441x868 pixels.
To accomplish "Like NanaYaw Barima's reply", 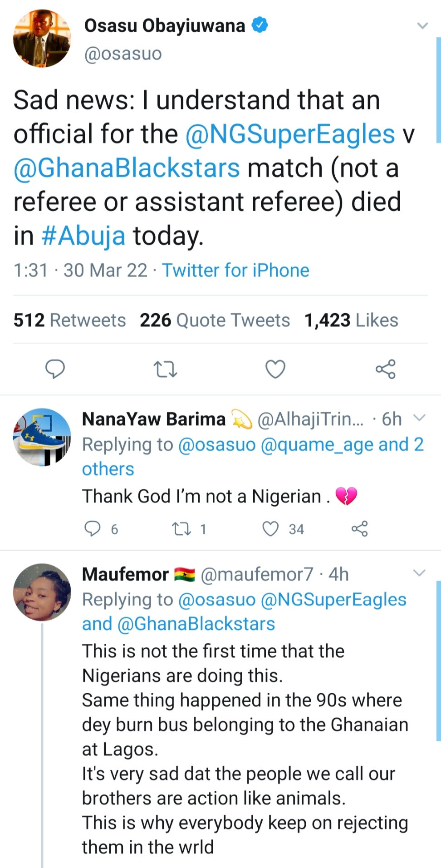I will coord(271,529).
